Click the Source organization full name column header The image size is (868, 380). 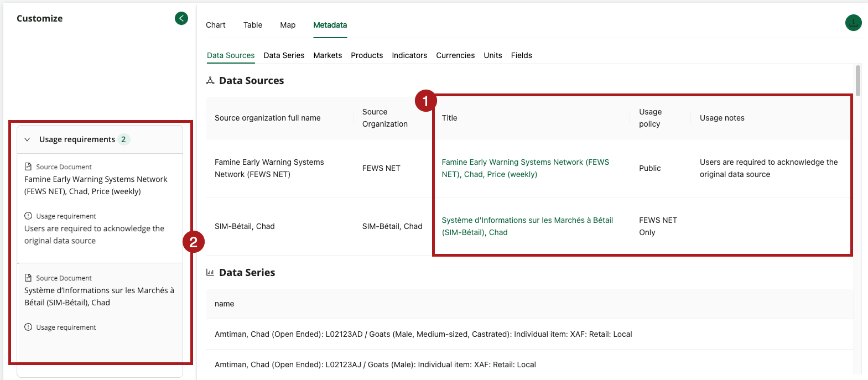point(268,118)
